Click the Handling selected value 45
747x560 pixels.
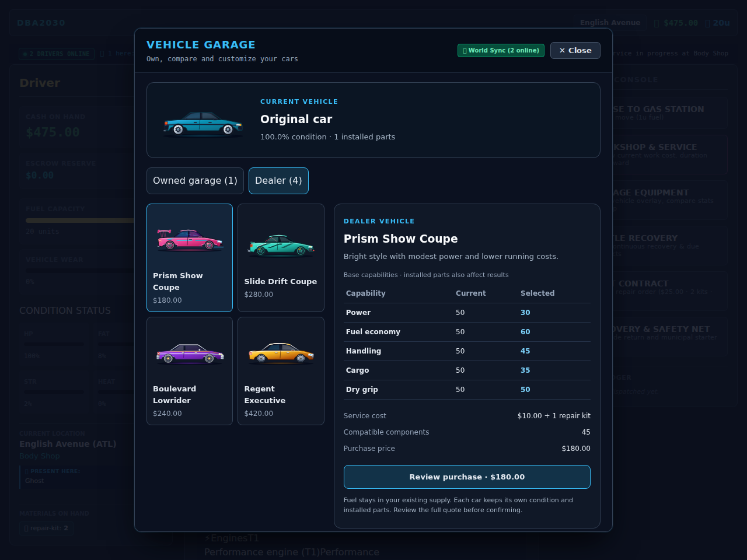(525, 351)
